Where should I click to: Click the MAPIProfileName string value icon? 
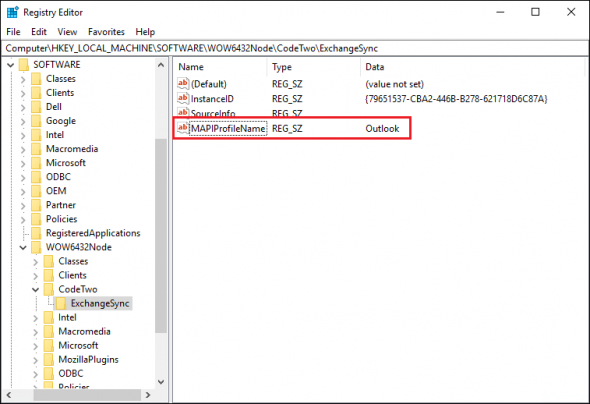click(x=183, y=128)
